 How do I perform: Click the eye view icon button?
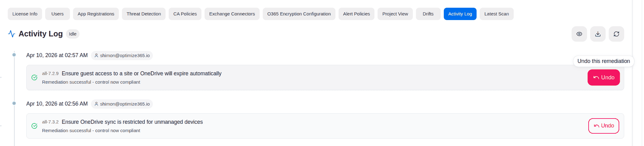pos(579,34)
